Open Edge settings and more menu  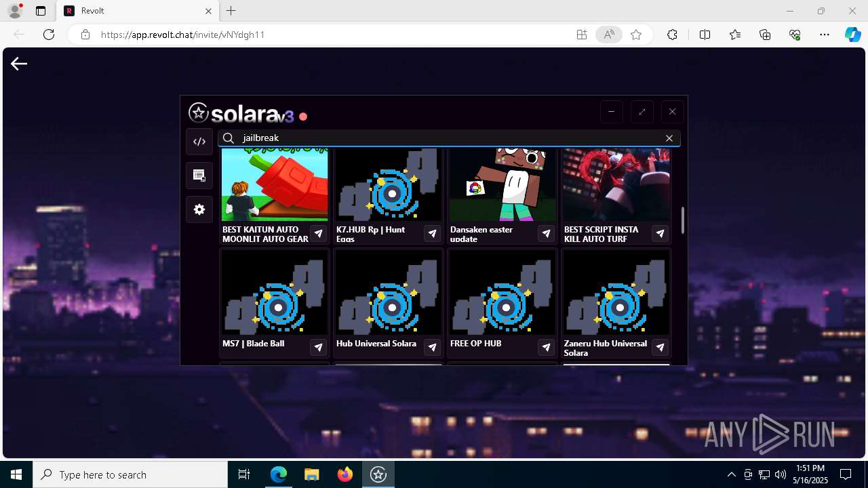click(x=825, y=35)
